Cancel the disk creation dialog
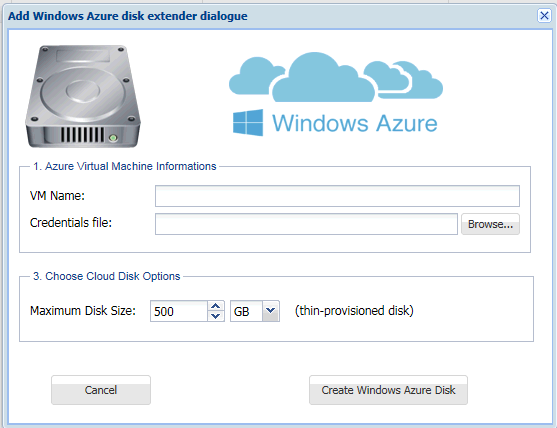557x428 pixels. pos(101,390)
